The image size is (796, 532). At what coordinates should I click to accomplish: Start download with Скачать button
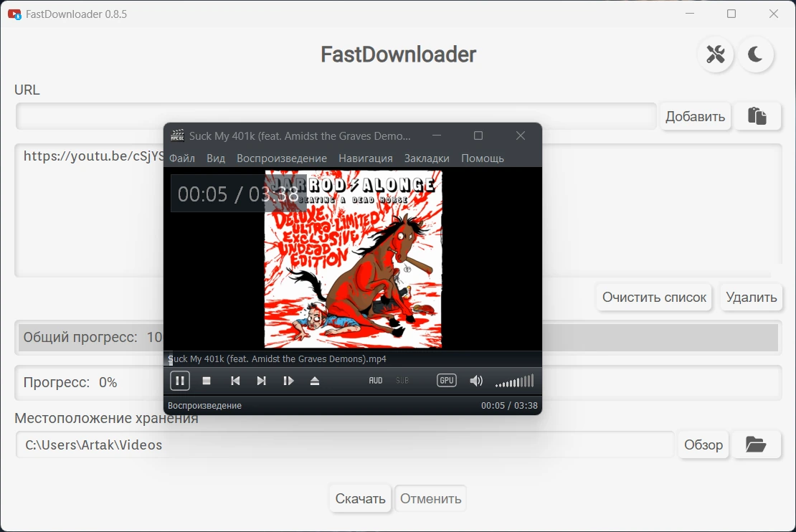(x=360, y=498)
